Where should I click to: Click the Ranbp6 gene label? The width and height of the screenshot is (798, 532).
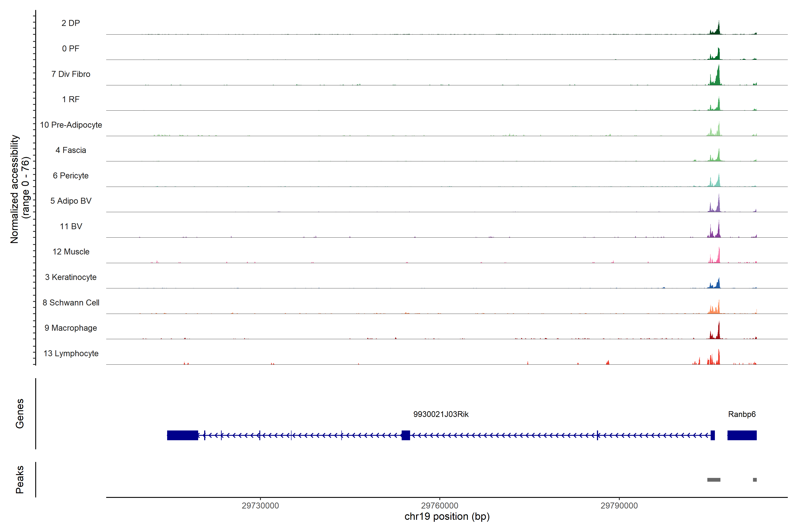[742, 414]
